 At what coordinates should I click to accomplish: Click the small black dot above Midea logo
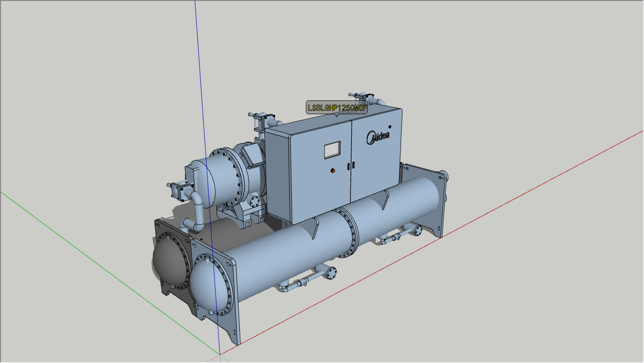pyautogui.click(x=390, y=127)
